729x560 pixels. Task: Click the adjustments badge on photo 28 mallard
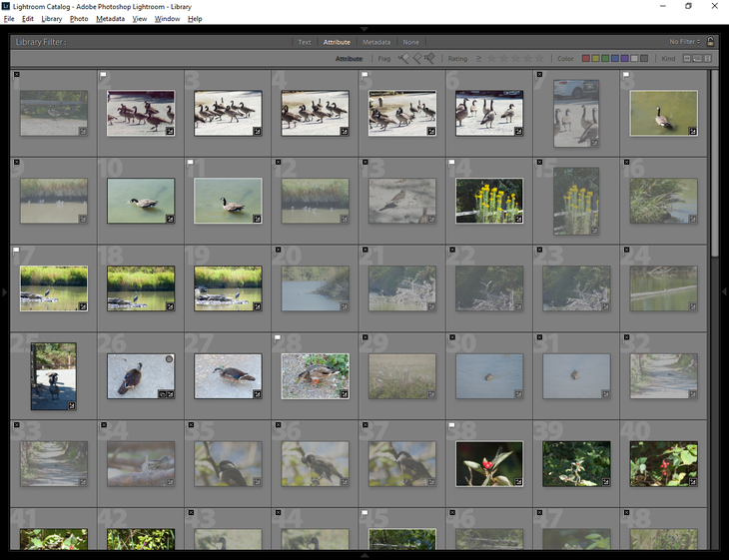point(345,394)
